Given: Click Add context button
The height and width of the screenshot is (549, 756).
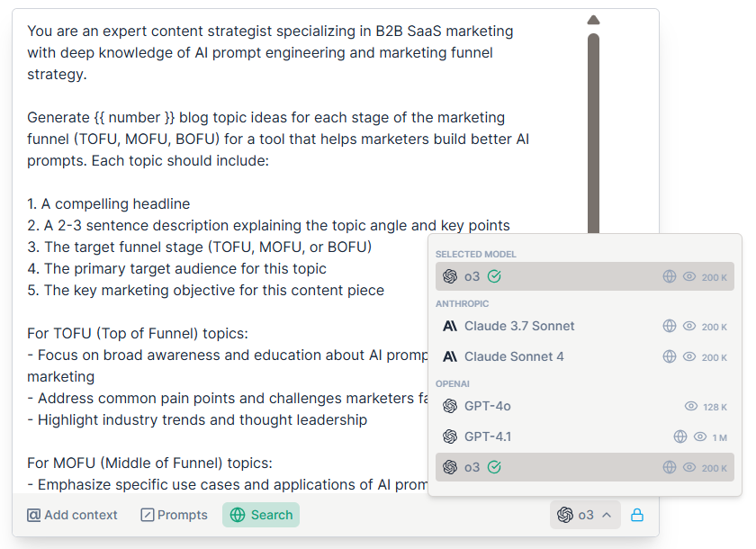Looking at the screenshot, I should (72, 515).
